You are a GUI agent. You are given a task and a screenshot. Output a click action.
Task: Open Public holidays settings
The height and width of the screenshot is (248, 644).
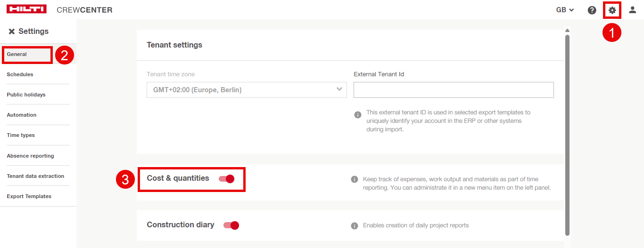coord(26,95)
